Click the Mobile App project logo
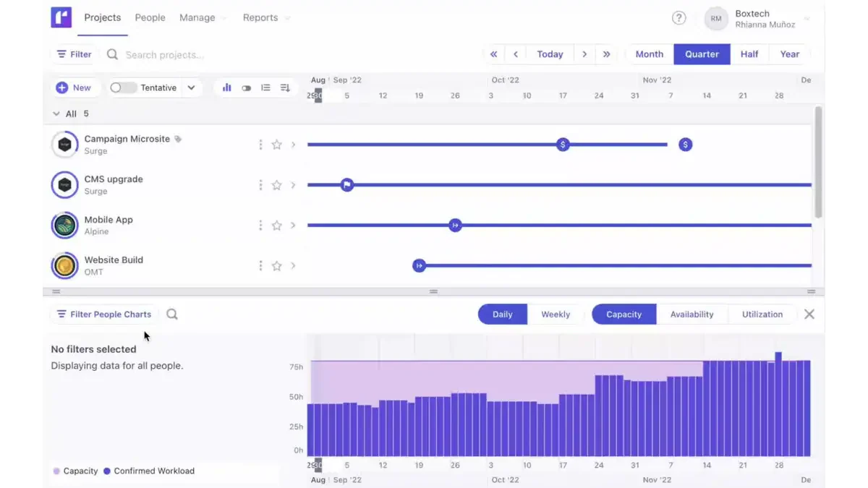Viewport: 868px width, 488px height. (x=64, y=226)
